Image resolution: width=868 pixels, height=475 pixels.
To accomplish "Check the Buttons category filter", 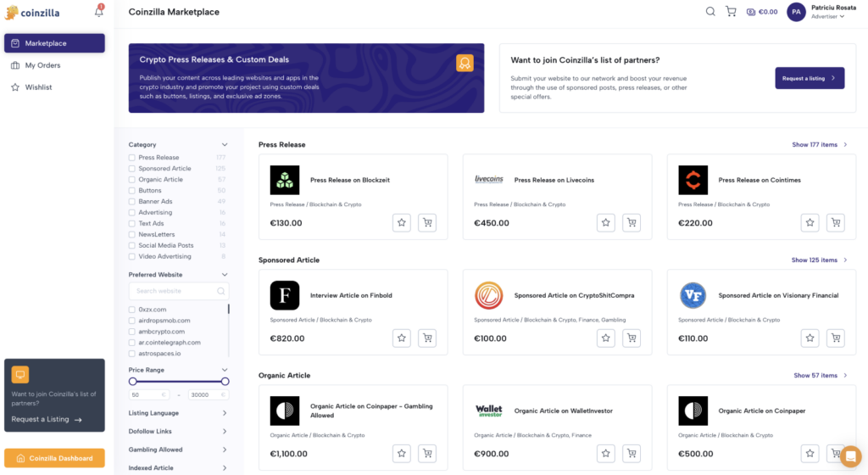I will click(x=131, y=191).
